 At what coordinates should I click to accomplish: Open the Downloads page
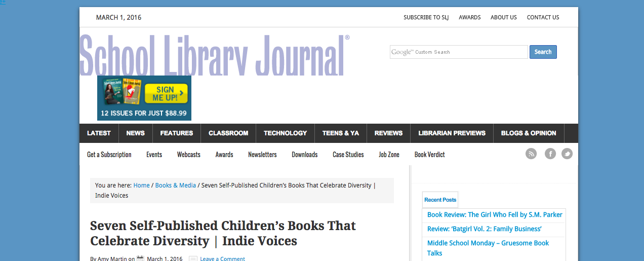pos(305,155)
